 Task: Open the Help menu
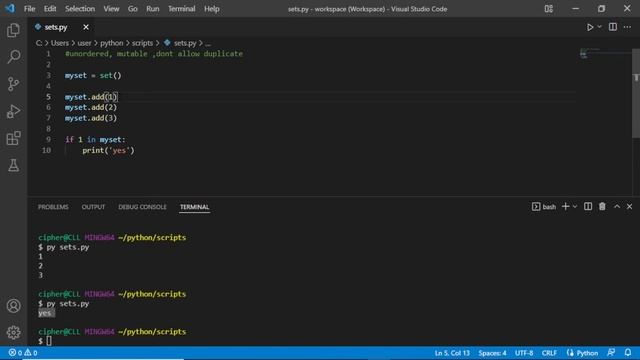coord(211,9)
